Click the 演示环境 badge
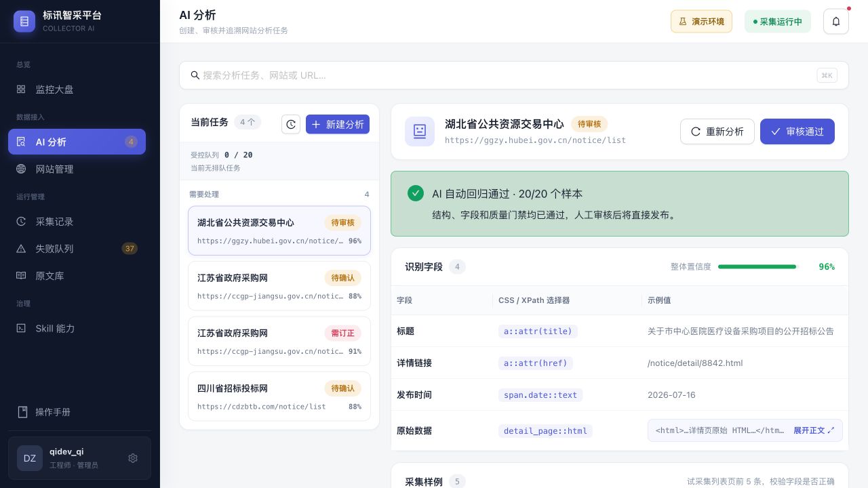 coord(701,22)
